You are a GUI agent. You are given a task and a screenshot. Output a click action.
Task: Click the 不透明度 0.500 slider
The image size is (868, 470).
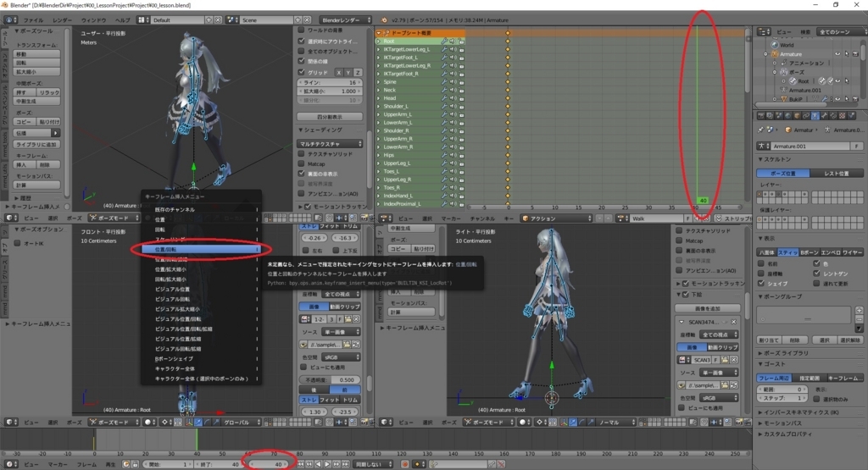pyautogui.click(x=330, y=380)
